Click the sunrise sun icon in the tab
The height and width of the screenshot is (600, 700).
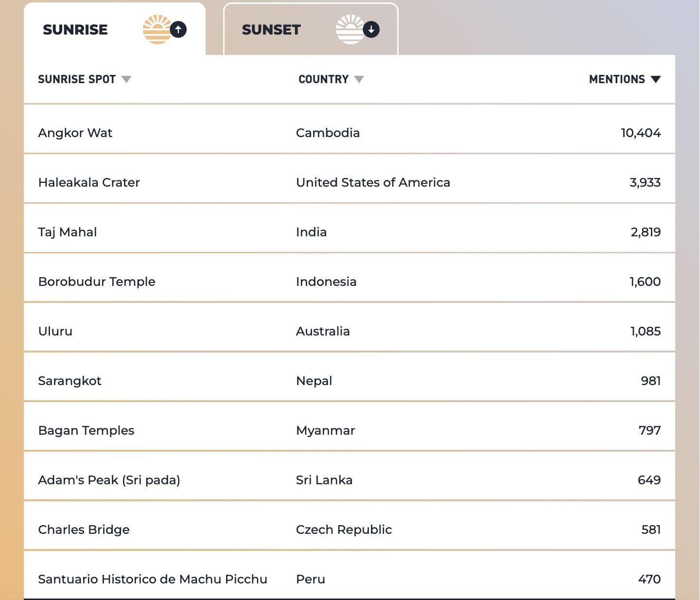pos(157,29)
